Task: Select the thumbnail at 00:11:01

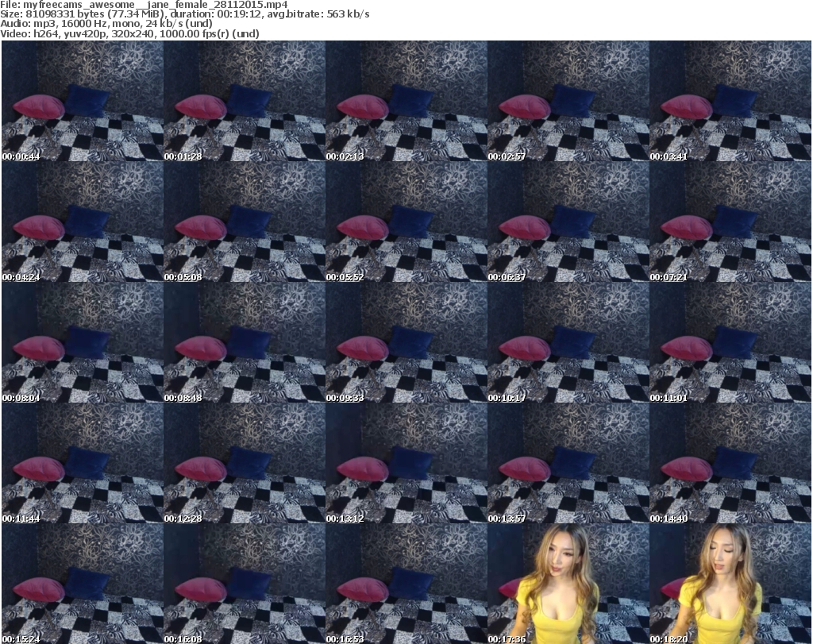Action: pyautogui.click(x=730, y=343)
